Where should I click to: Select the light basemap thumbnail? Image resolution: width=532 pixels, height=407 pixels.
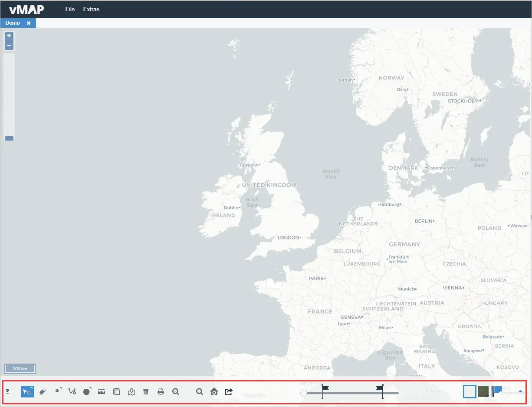click(x=470, y=391)
